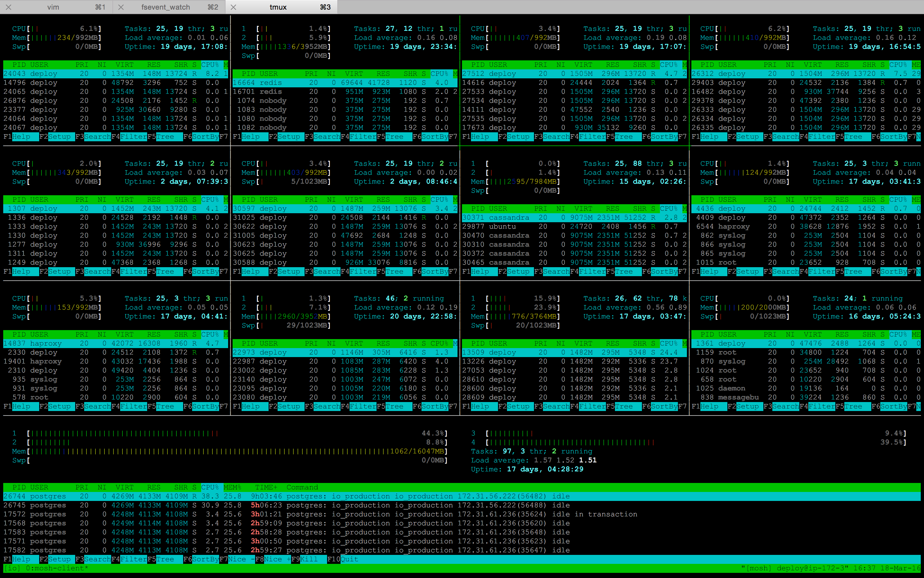Select syslog process row PID 870
Screen dimensions: 924x578
(806, 361)
